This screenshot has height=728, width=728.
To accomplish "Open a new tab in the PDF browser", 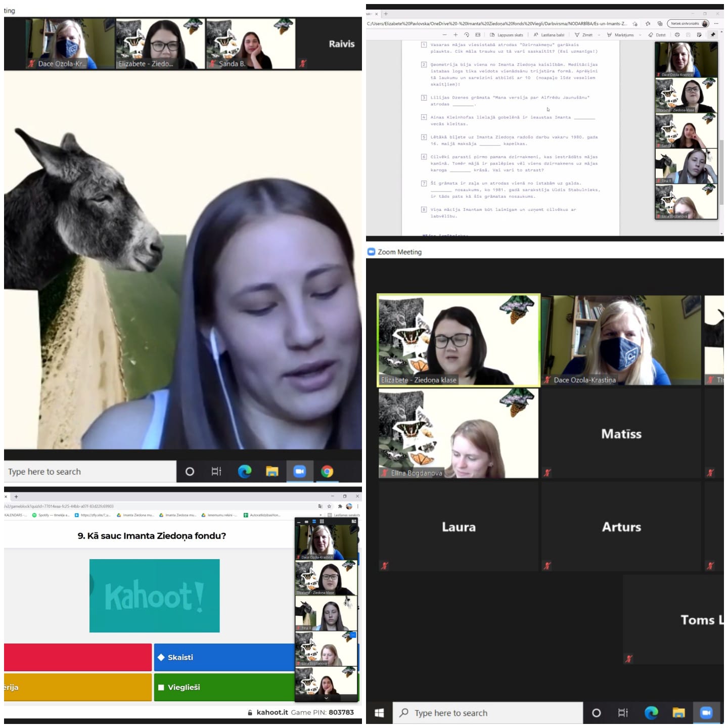I will point(386,14).
